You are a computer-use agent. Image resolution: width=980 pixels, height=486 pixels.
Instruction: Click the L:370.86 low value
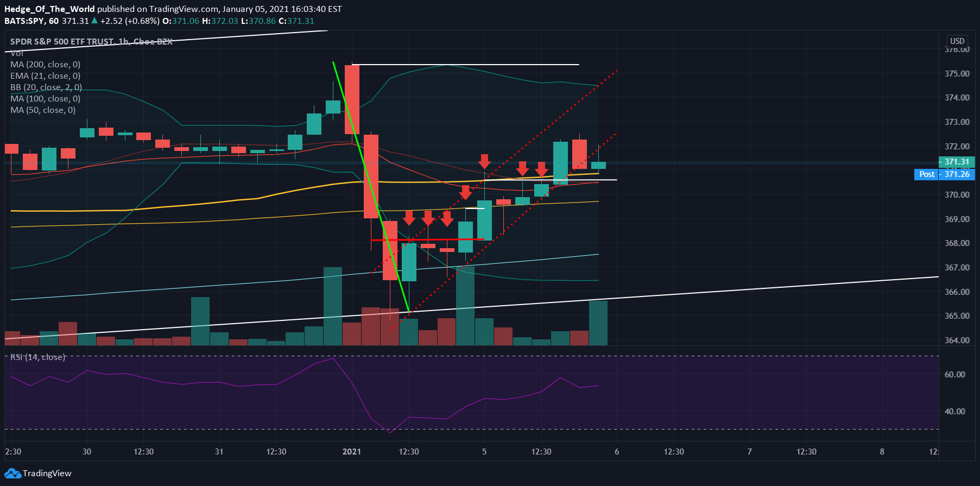[258, 21]
